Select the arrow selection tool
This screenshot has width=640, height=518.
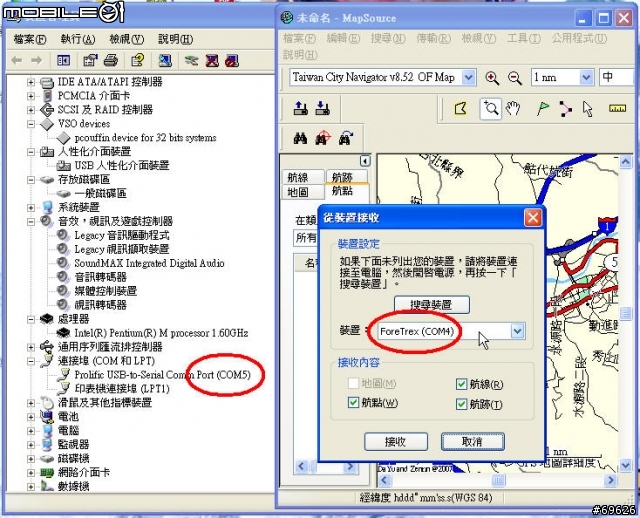click(588, 109)
